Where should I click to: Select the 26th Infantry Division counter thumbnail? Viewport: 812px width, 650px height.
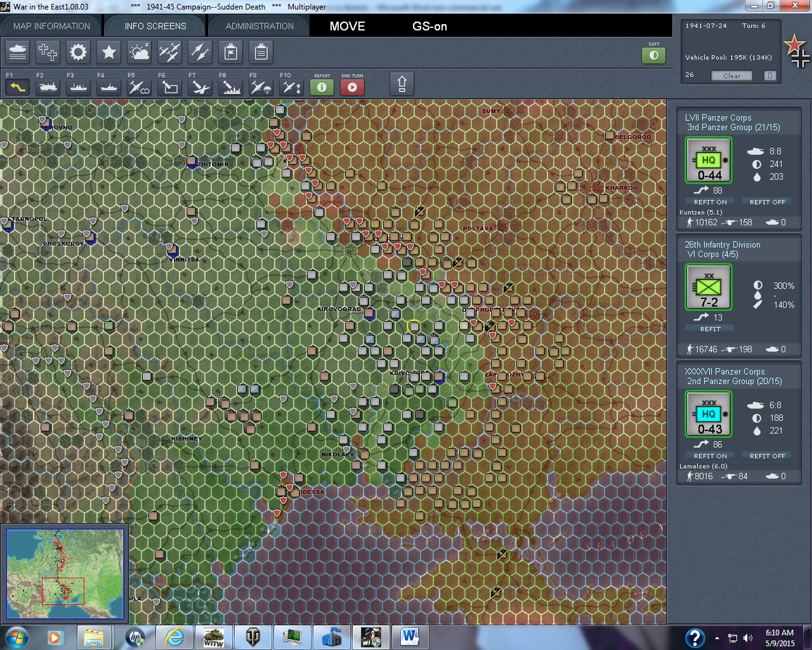[708, 287]
